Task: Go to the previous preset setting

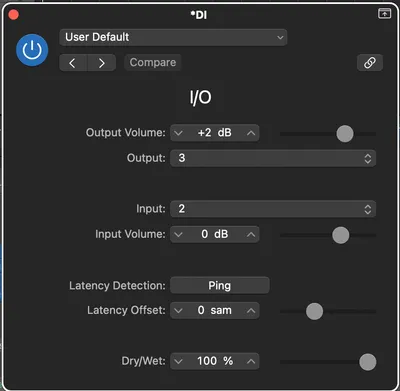Action: click(73, 63)
